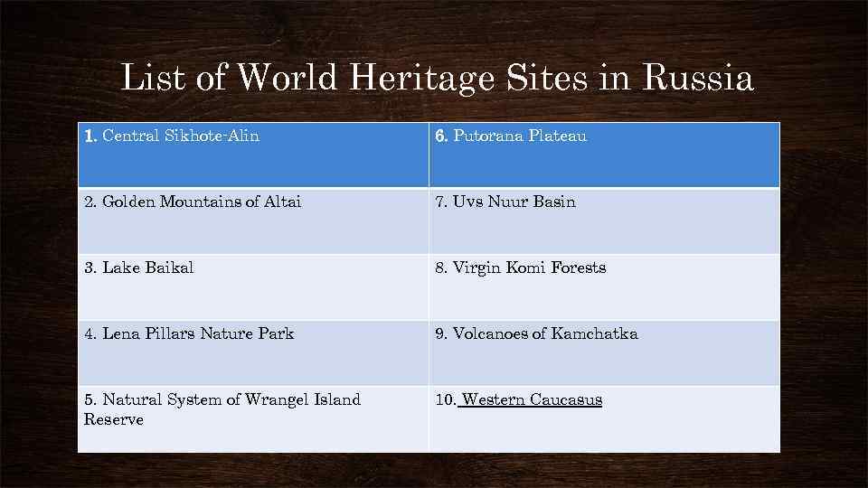Select the '1. Central Sikhote-Alin' cell
868x488 pixels.
253,155
